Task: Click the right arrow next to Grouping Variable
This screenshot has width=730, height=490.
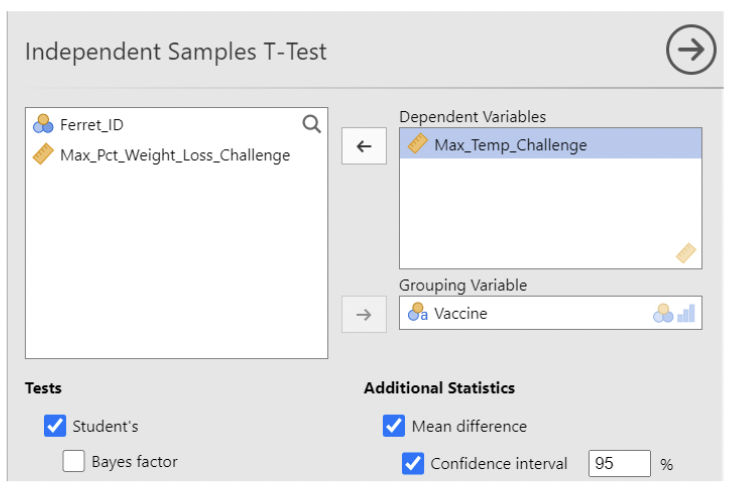Action: [364, 314]
